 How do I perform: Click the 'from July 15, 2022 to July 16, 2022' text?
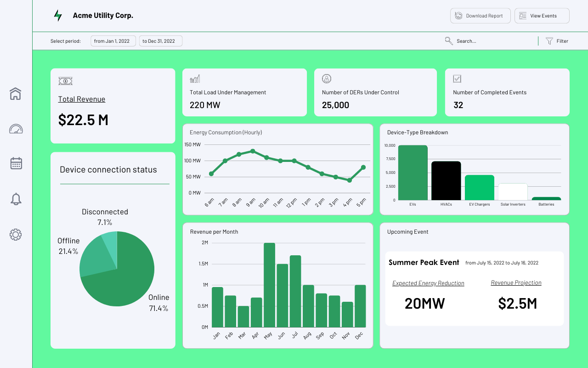click(x=502, y=263)
